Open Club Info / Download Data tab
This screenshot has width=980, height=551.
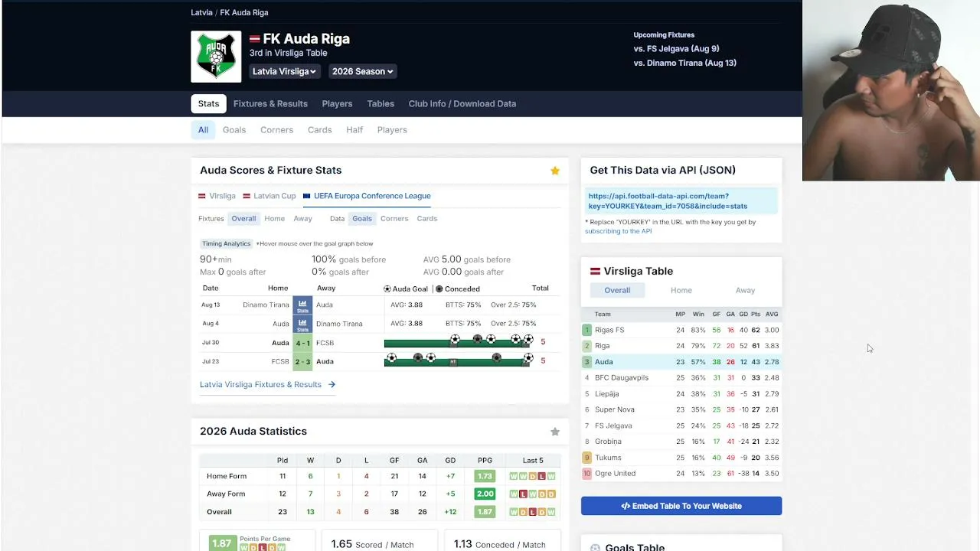point(462,104)
